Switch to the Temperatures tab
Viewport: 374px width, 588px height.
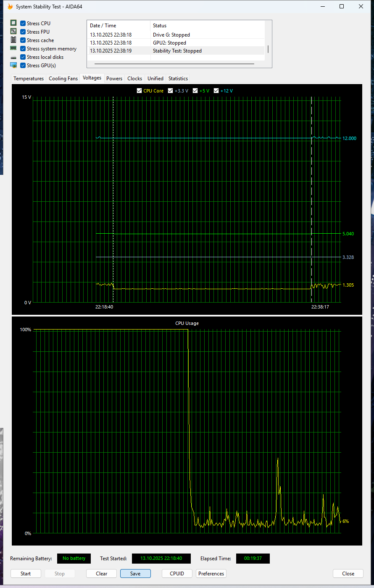pyautogui.click(x=28, y=78)
